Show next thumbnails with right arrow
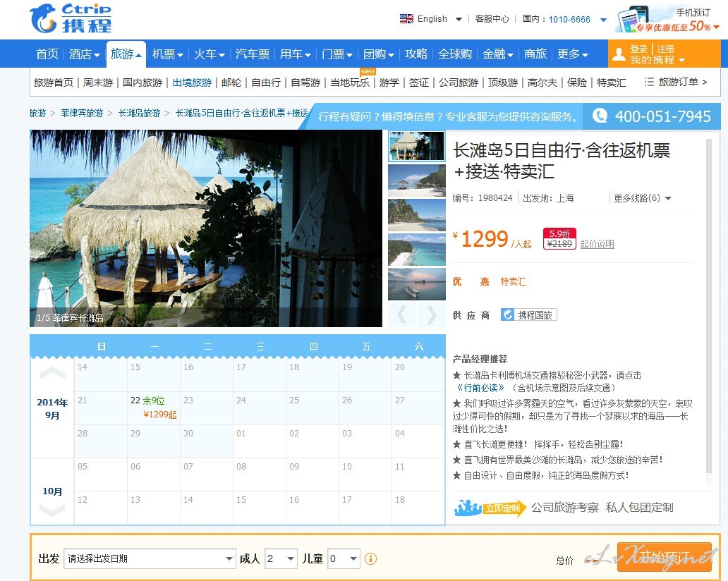728x581 pixels. tap(432, 315)
